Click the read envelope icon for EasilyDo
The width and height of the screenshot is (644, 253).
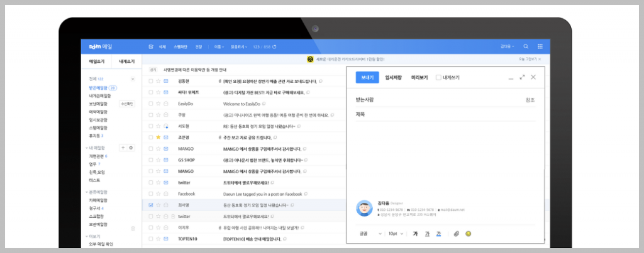166,104
